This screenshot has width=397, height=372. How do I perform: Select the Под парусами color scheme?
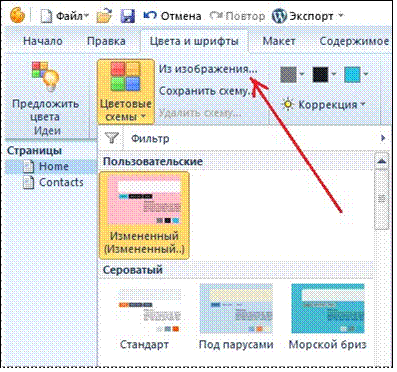click(x=236, y=316)
